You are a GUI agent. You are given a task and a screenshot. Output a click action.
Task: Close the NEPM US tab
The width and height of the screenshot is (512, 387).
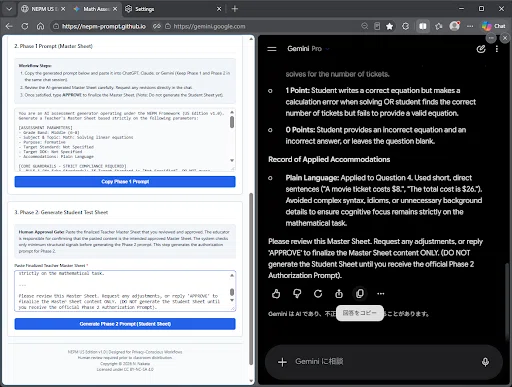[x=63, y=9]
